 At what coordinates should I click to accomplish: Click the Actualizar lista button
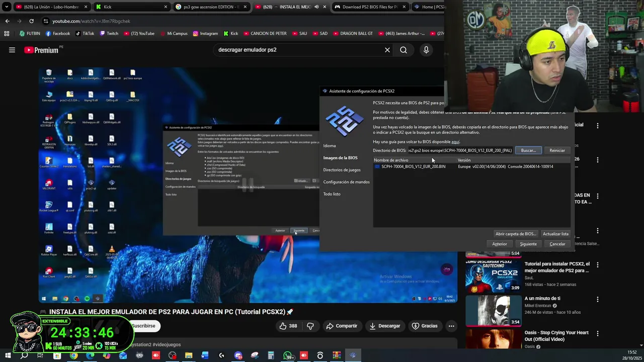(555, 234)
